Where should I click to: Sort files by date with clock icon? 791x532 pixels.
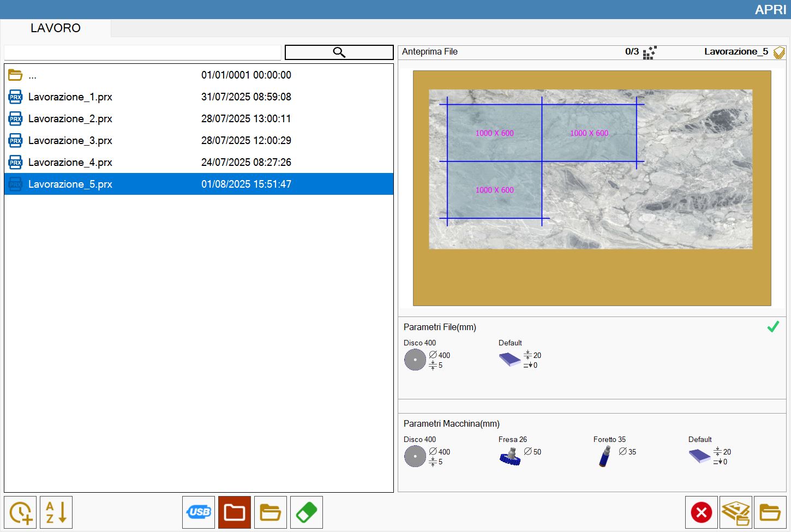20,512
